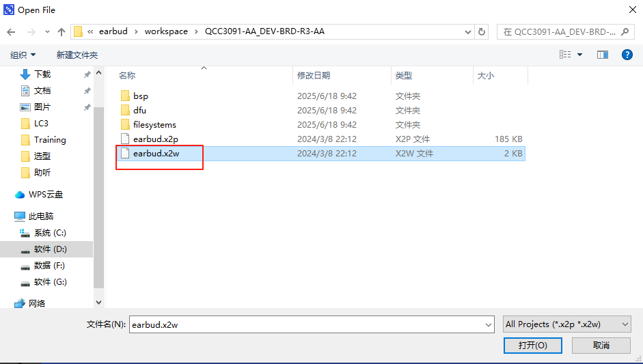Screen dimensions: 643x364
Task: Select 网络 in the navigation pane
Action: click(x=36, y=303)
